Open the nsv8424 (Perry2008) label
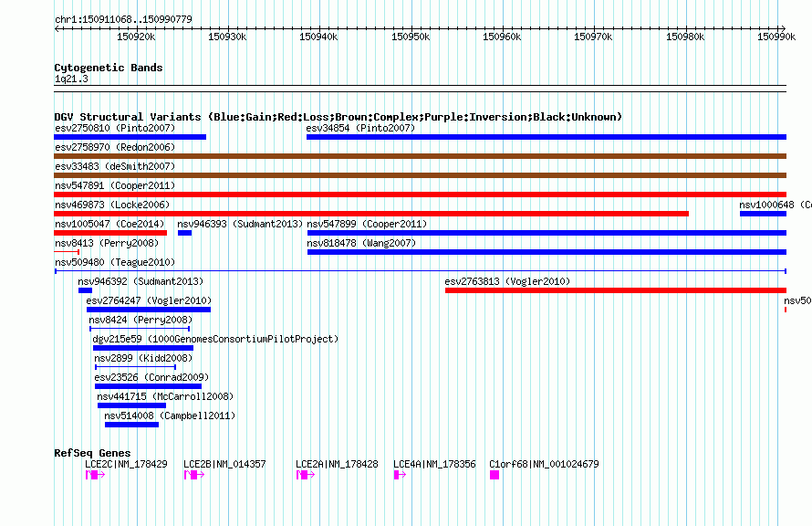 click(x=141, y=320)
